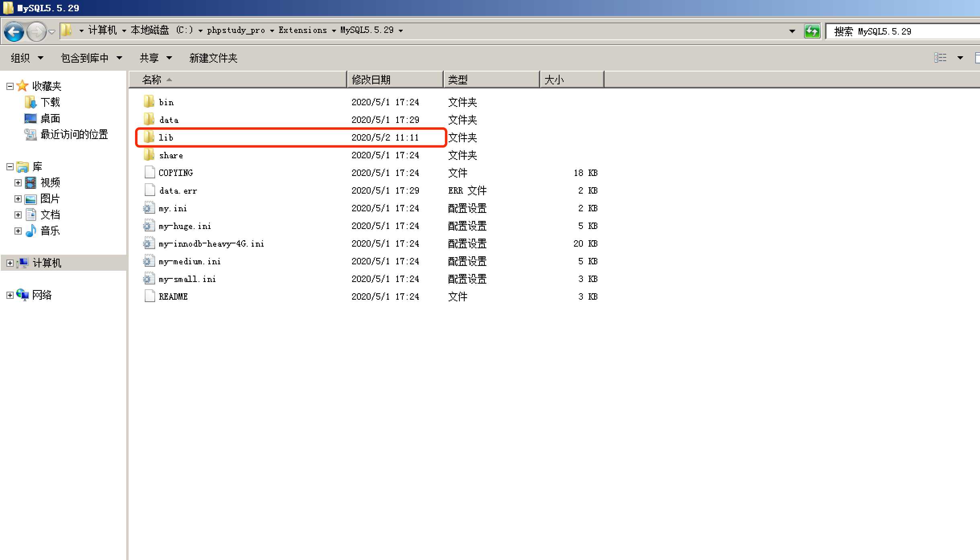Image resolution: width=980 pixels, height=560 pixels.
Task: Select the COPYING file icon
Action: click(150, 172)
